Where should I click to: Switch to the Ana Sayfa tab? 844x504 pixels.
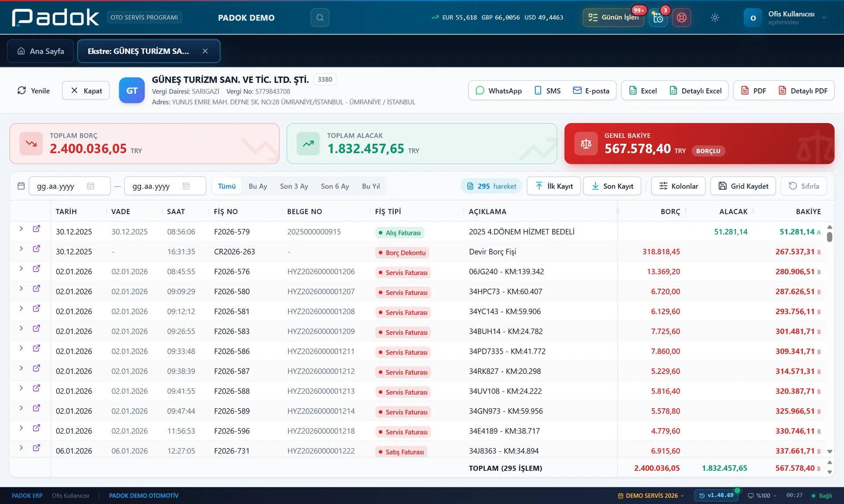[40, 51]
